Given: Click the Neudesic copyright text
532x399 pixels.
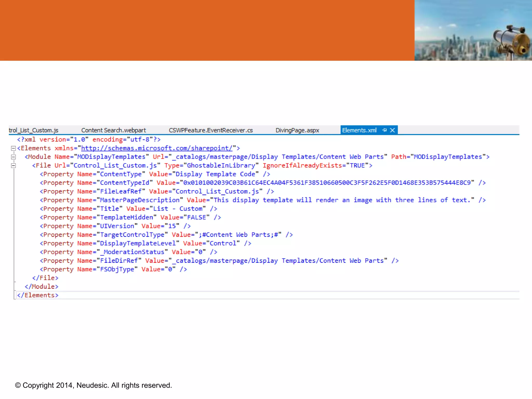Looking at the screenshot, I should (94, 385).
